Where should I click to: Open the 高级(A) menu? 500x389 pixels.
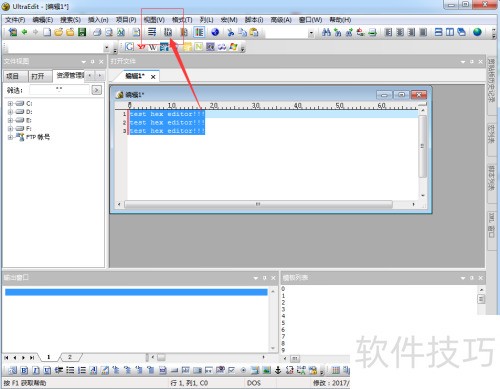click(281, 20)
